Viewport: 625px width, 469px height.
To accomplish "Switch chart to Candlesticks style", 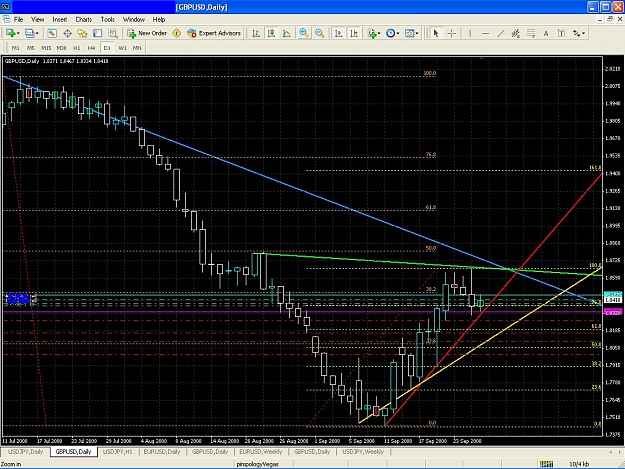I will pyautogui.click(x=271, y=33).
